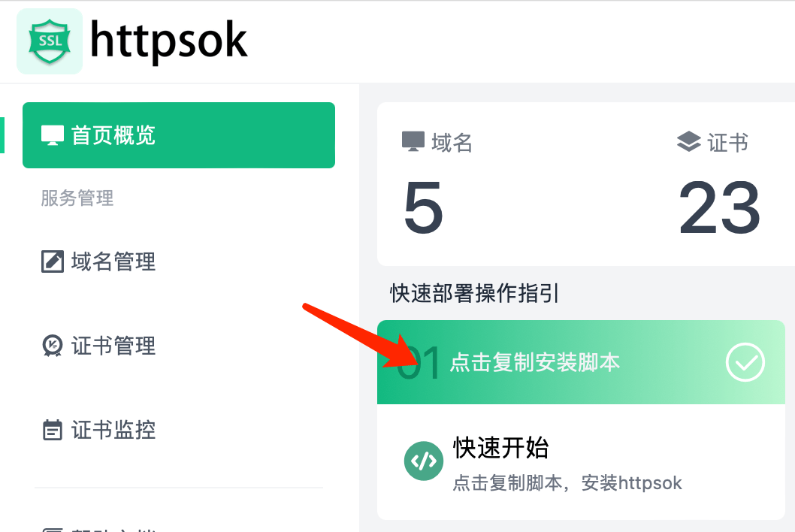Click the monitor icon next to 域名 stat
This screenshot has height=532, width=795.
click(x=413, y=142)
